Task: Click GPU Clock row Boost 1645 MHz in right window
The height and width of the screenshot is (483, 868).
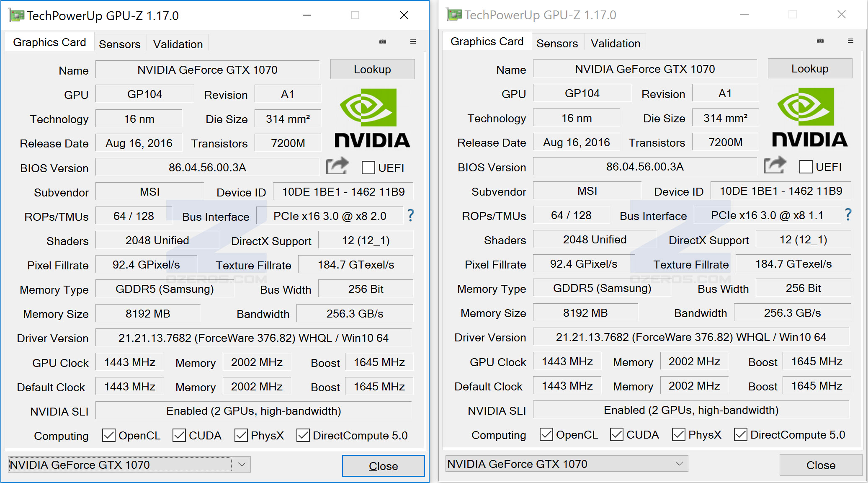Action: (817, 362)
